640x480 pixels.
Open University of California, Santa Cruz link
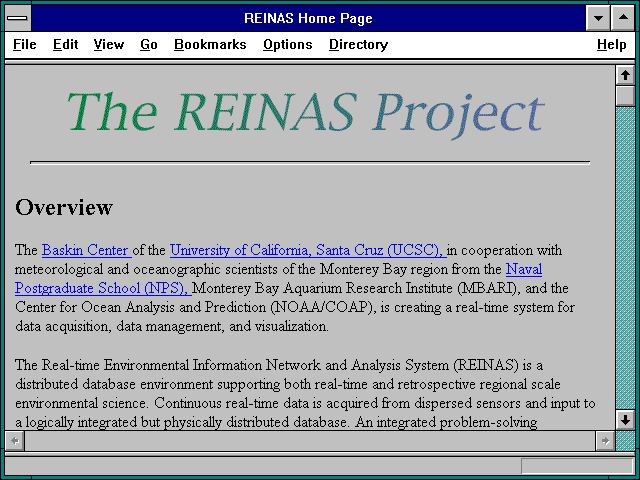[308, 250]
